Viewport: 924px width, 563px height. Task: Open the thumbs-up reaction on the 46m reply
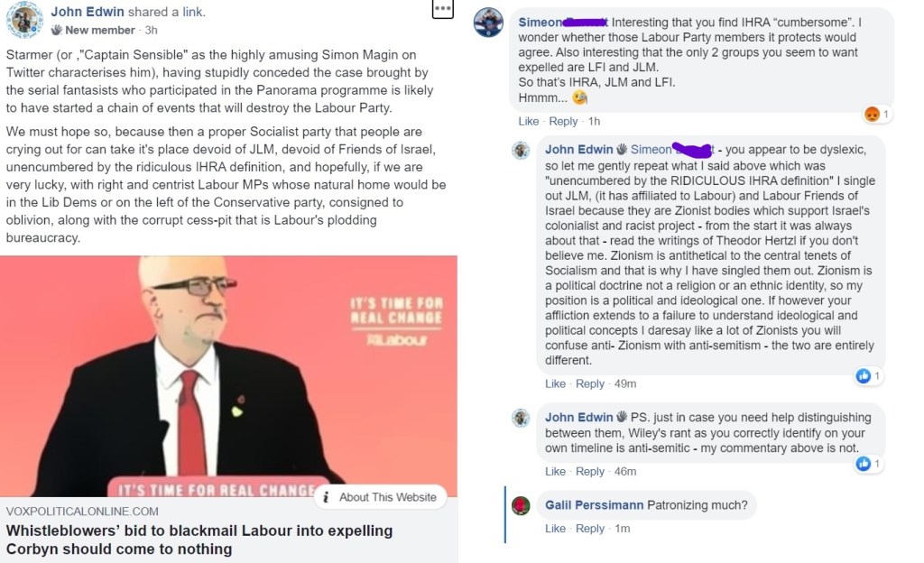[x=864, y=464]
